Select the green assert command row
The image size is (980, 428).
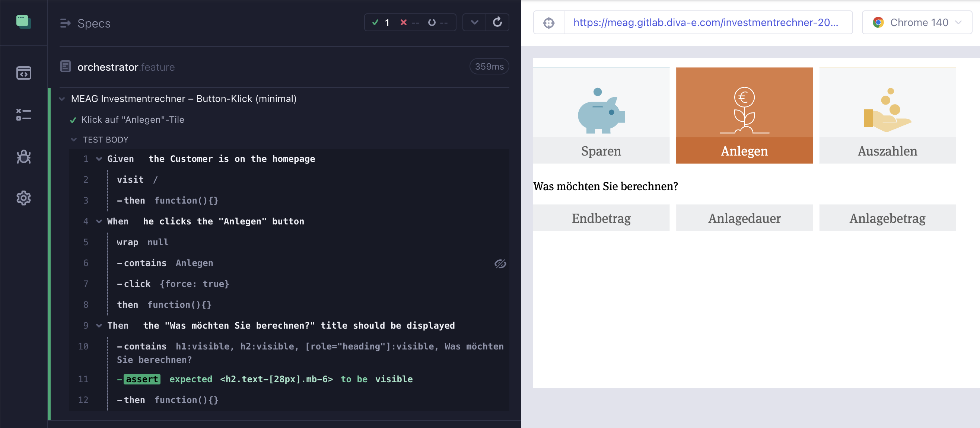click(266, 379)
